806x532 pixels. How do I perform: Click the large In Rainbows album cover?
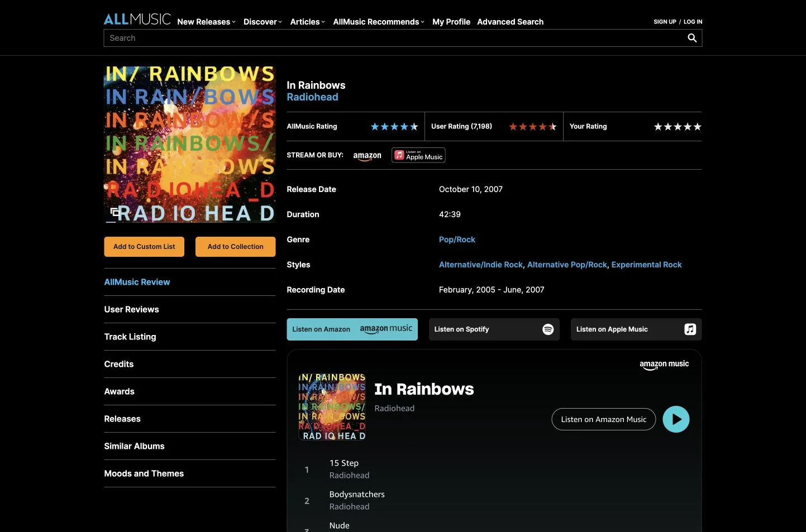pos(190,145)
